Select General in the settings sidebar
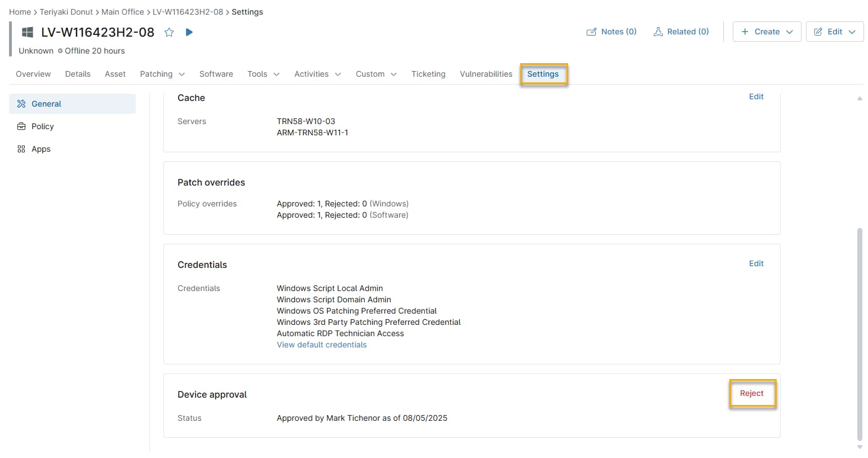 [46, 104]
